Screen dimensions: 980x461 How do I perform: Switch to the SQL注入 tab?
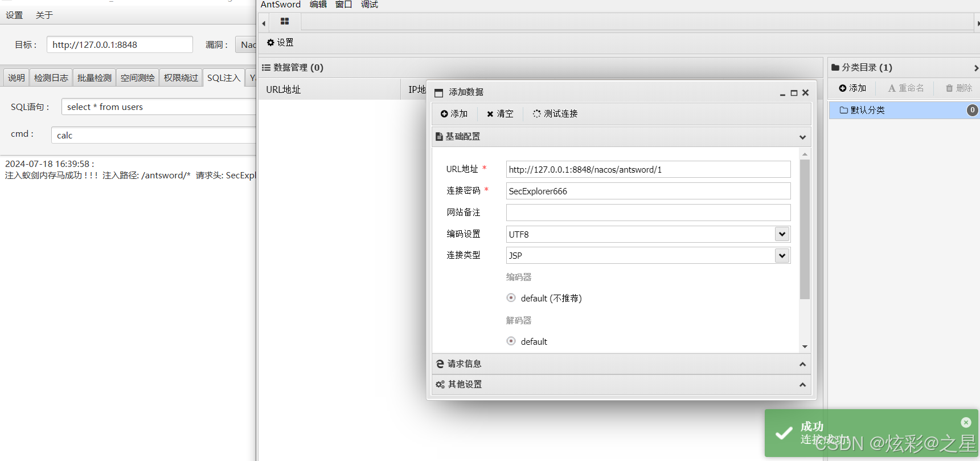[x=224, y=77]
